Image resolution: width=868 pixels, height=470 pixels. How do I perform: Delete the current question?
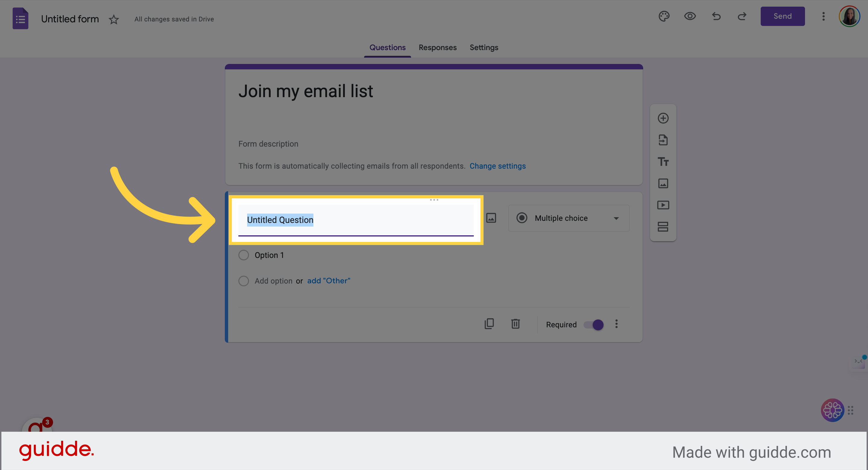pos(515,324)
